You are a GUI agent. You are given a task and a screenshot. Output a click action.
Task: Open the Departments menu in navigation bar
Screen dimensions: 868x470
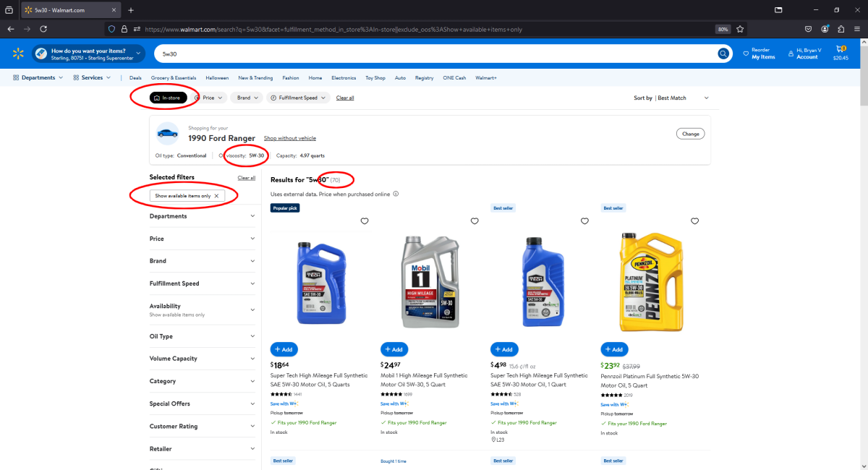point(38,77)
